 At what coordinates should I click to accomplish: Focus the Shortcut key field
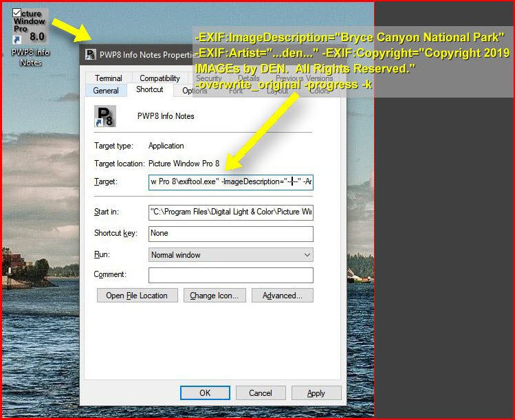[x=230, y=234]
